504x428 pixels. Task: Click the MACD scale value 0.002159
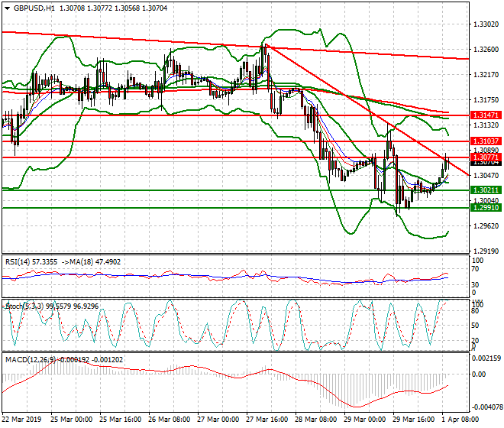click(486, 358)
